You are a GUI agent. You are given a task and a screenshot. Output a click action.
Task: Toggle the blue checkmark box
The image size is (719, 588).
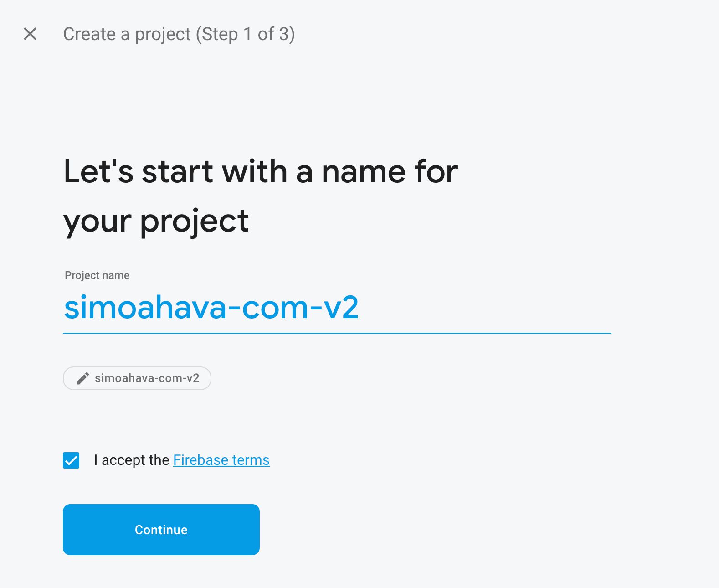coord(71,460)
